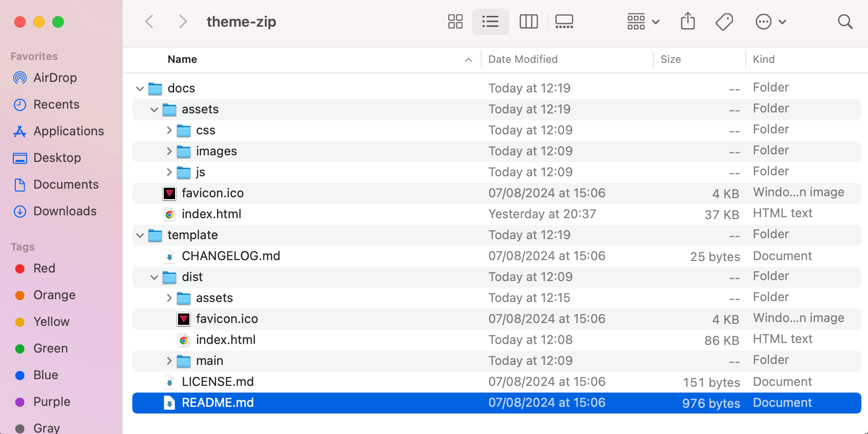
Task: Expand the css folder
Action: (169, 130)
